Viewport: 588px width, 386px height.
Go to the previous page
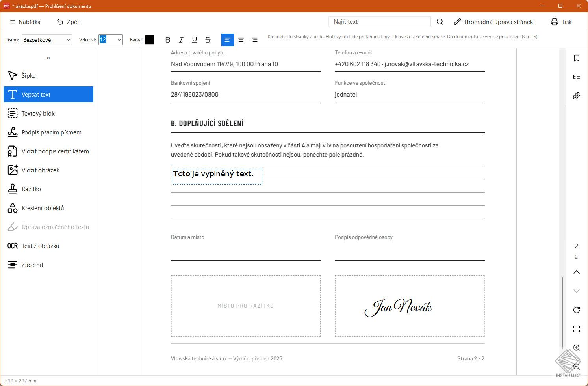click(577, 272)
